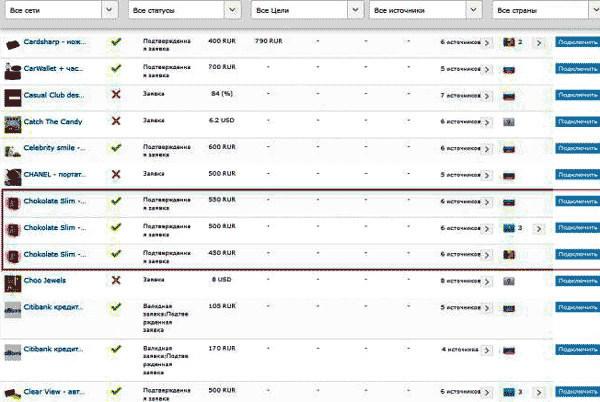Screen dimensions: 600x402
Task: Click the Choo Jewels offer thumbnail
Action: (x=13, y=283)
